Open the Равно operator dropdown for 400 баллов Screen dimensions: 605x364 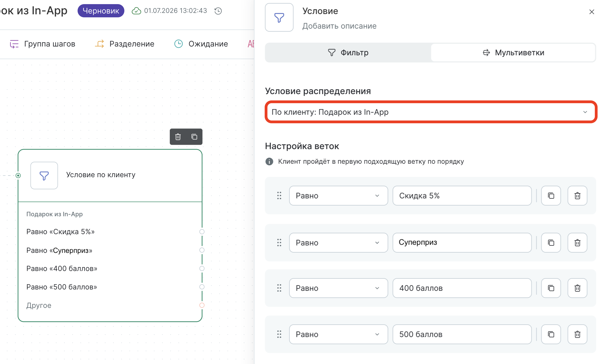339,288
